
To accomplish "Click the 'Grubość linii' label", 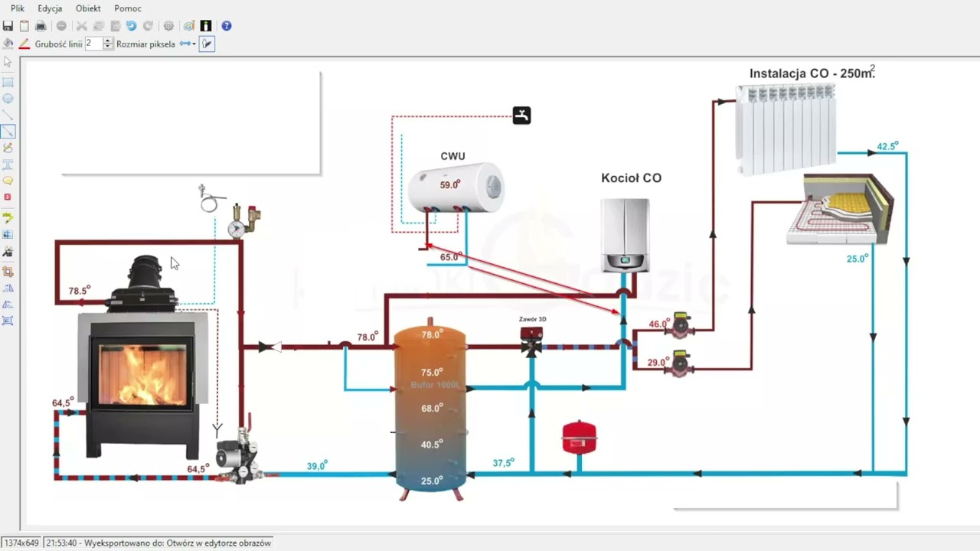I will [59, 44].
